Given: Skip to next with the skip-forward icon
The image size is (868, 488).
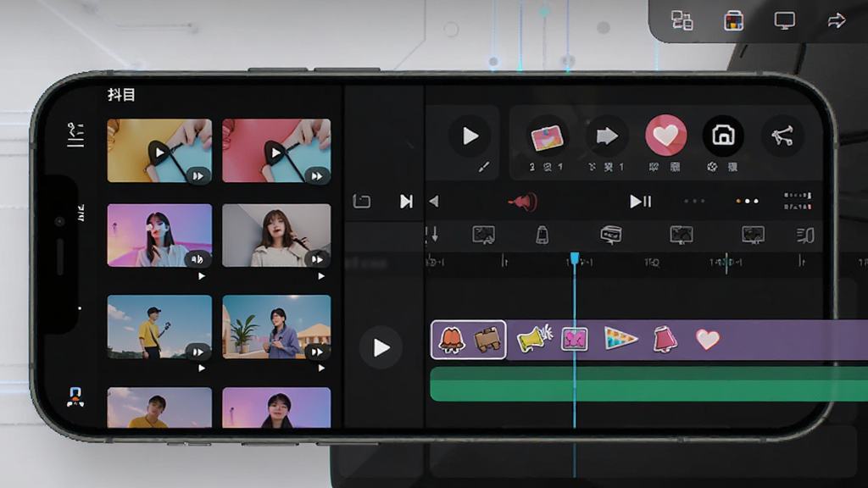Looking at the screenshot, I should point(406,202).
